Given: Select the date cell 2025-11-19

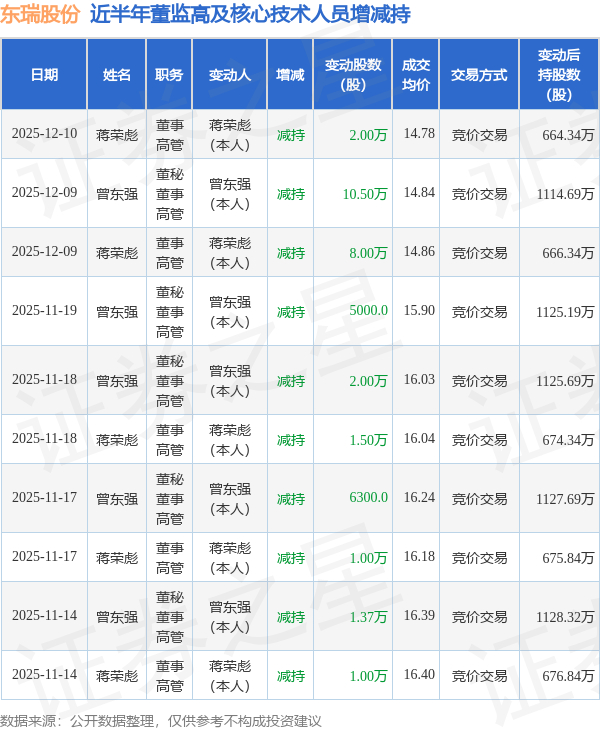Looking at the screenshot, I should pos(44,311).
